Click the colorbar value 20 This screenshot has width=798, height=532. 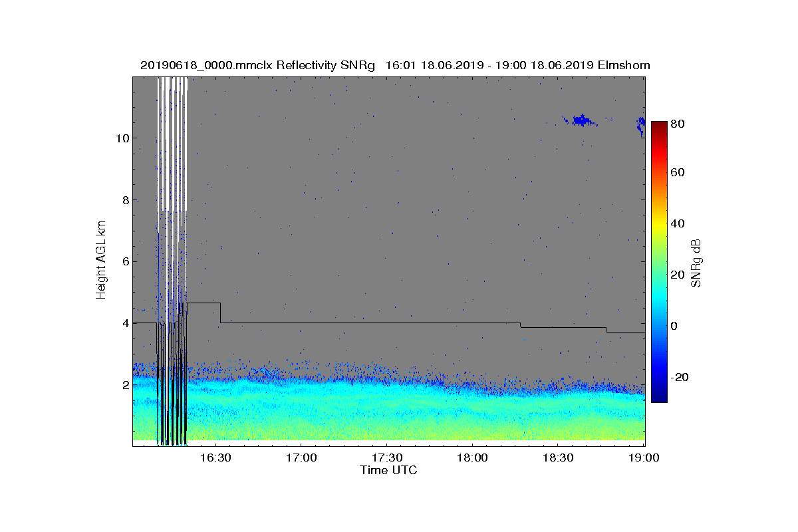point(678,275)
